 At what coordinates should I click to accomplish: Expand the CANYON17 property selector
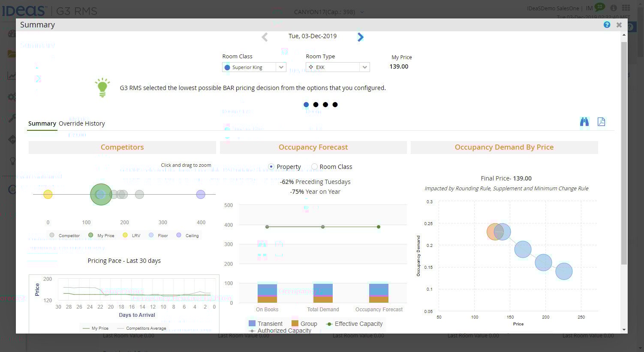coord(362,12)
